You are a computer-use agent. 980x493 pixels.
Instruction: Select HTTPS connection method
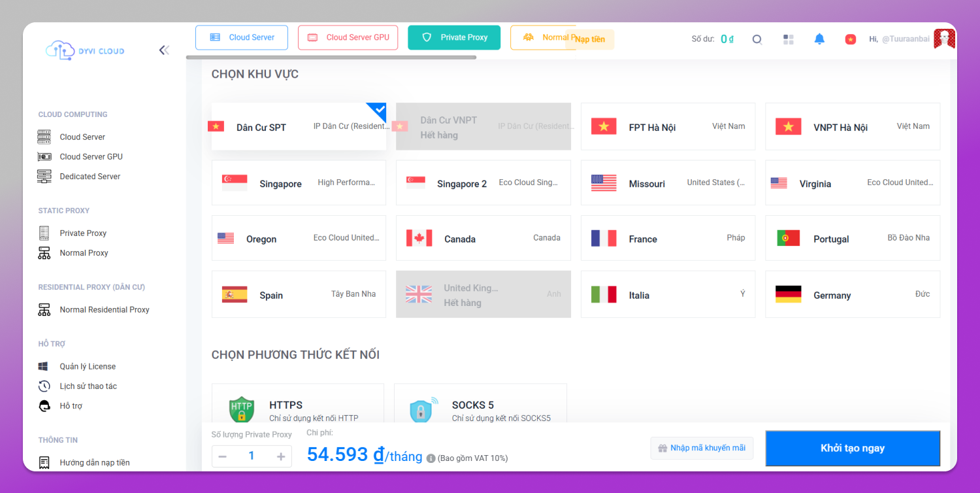(298, 404)
